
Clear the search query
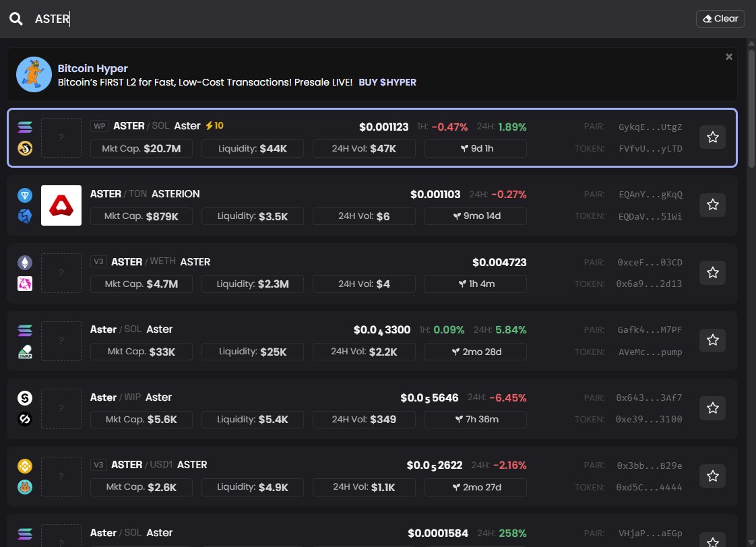pyautogui.click(x=720, y=19)
